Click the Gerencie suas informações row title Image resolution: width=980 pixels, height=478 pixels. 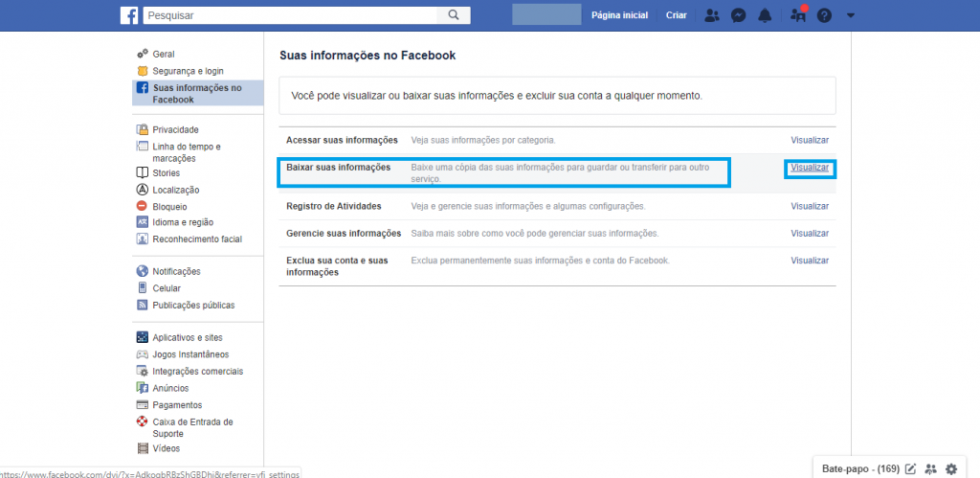coord(344,234)
